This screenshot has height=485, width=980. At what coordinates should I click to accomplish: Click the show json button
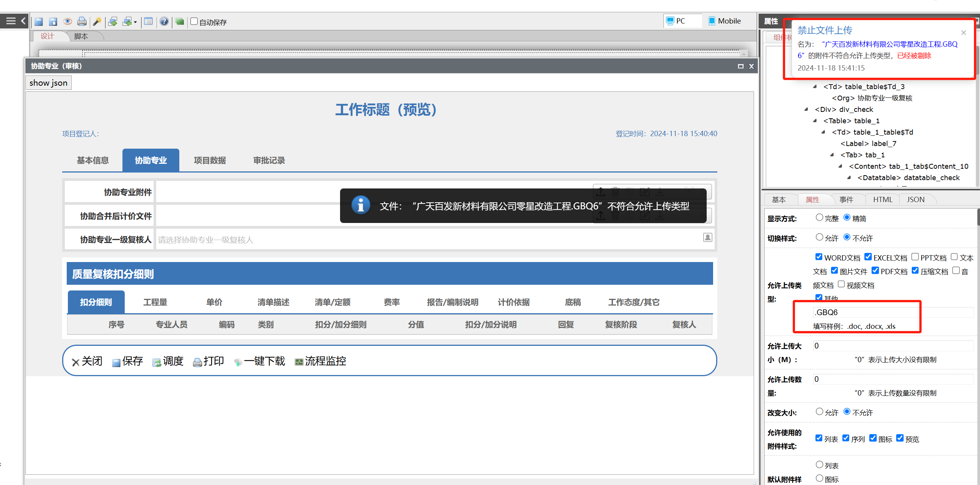[48, 83]
